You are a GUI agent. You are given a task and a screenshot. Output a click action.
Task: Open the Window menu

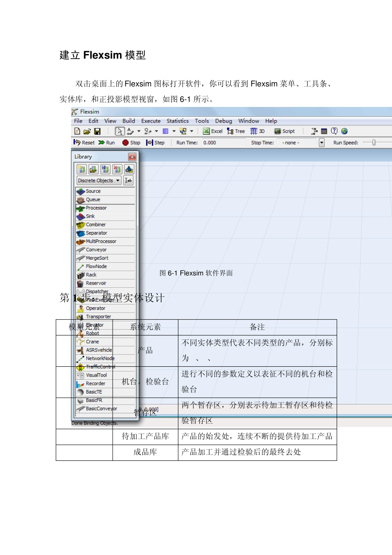pos(249,121)
